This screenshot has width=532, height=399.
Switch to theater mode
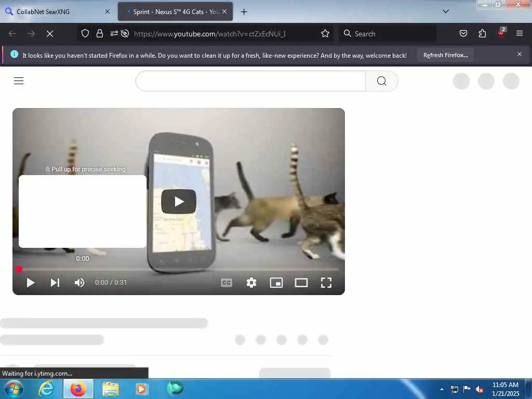click(x=301, y=283)
